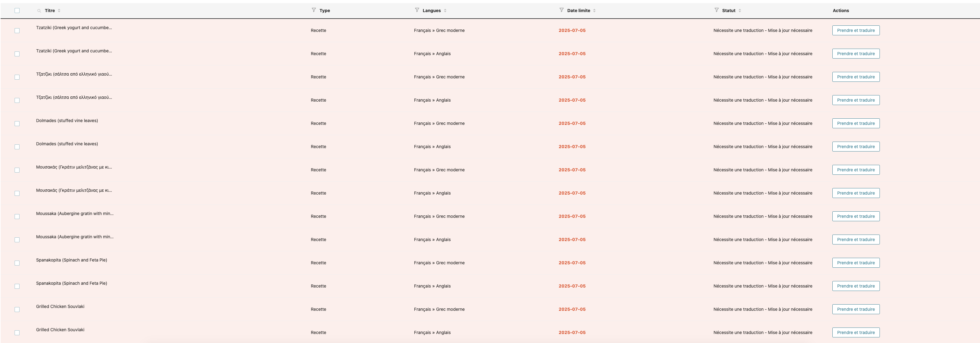Click Prendre et traduire for Dolmades Grec moderne
The image size is (980, 343).
point(856,123)
